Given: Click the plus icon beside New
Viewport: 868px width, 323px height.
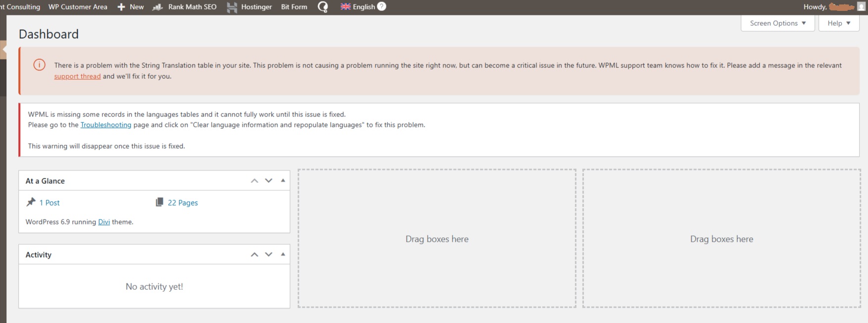Looking at the screenshot, I should [x=121, y=7].
